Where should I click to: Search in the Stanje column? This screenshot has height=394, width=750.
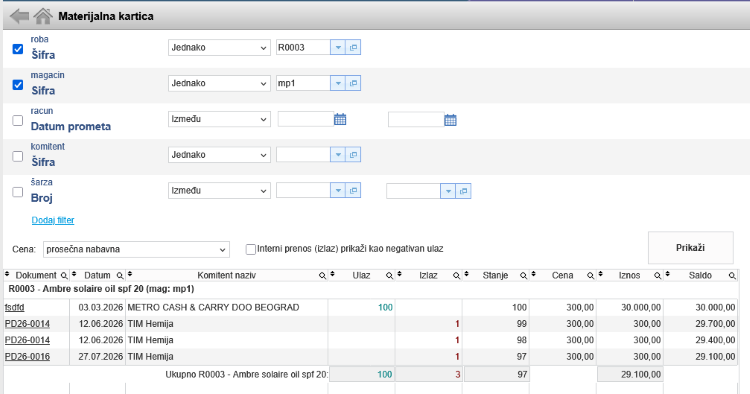(x=523, y=276)
